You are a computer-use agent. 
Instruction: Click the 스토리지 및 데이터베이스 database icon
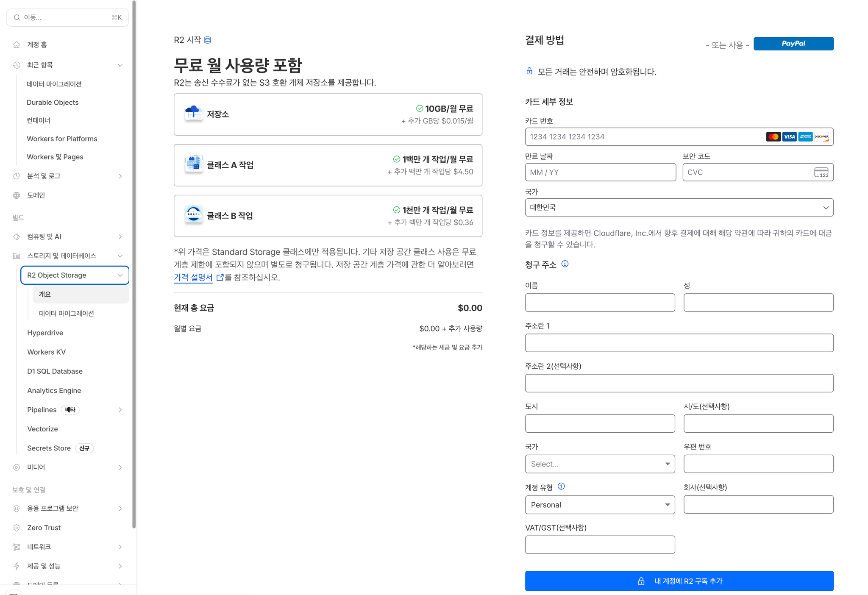tap(16, 256)
